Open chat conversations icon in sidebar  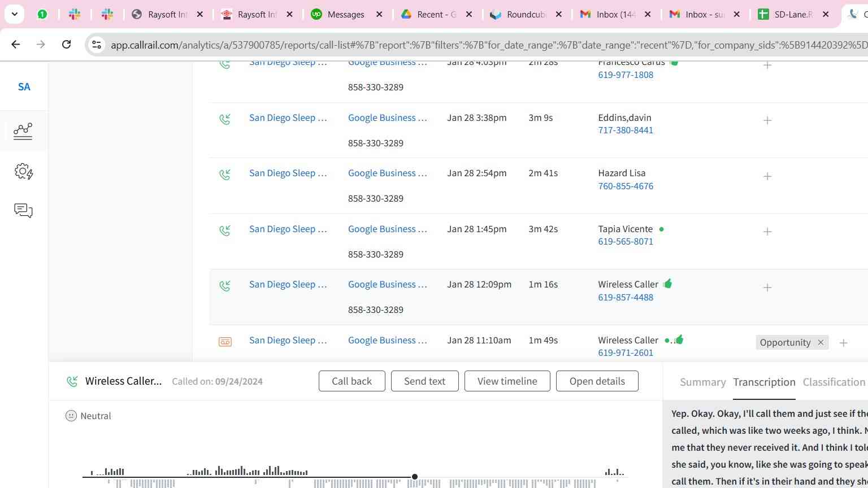pyautogui.click(x=23, y=211)
